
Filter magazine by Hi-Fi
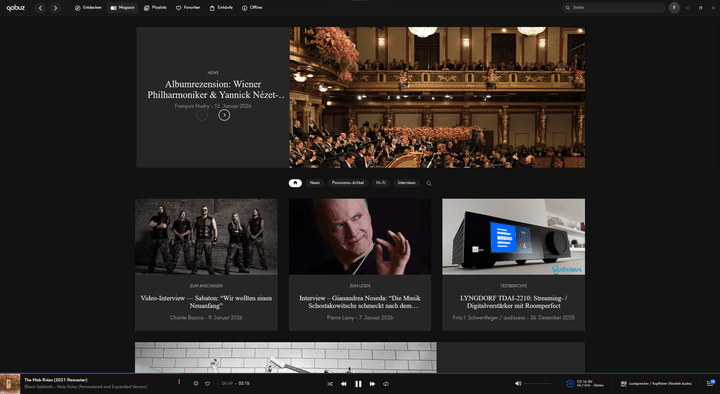click(381, 183)
